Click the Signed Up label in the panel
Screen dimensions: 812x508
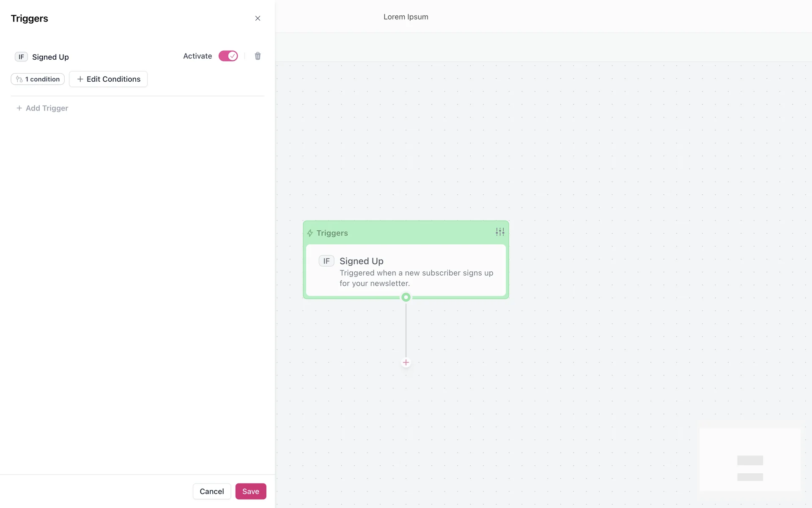50,57
